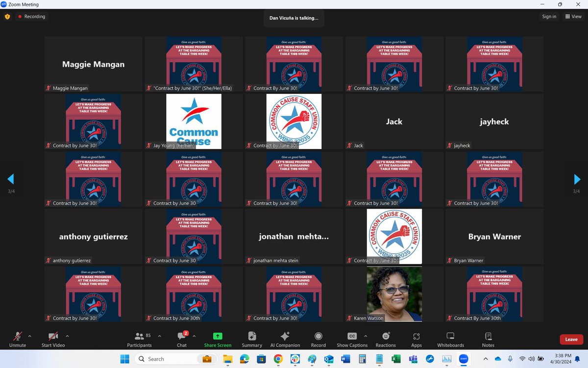The width and height of the screenshot is (588, 368).
Task: Open Calculator from the taskbar
Action: [362, 359]
